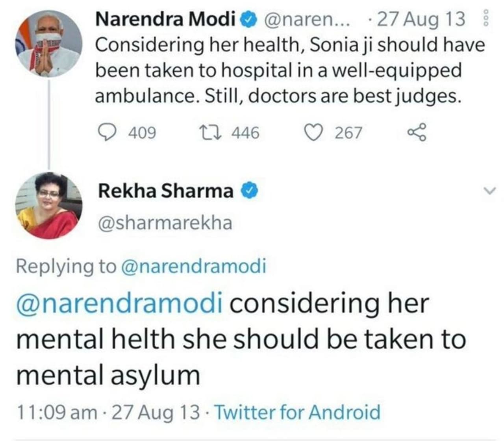Viewport: 504px width, 441px height.
Task: Open Rekha Sharma's profile picture
Action: point(48,206)
